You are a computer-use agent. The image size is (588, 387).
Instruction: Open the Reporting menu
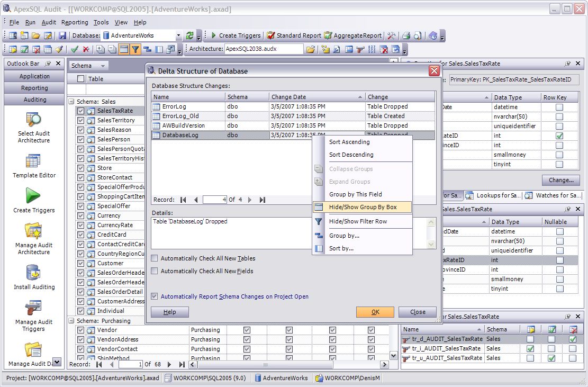75,22
